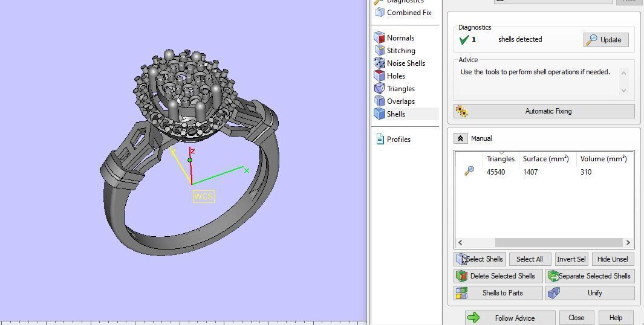Viewport: 644px width, 325px height.
Task: Click the Shells cube icon
Action: pyautogui.click(x=380, y=114)
